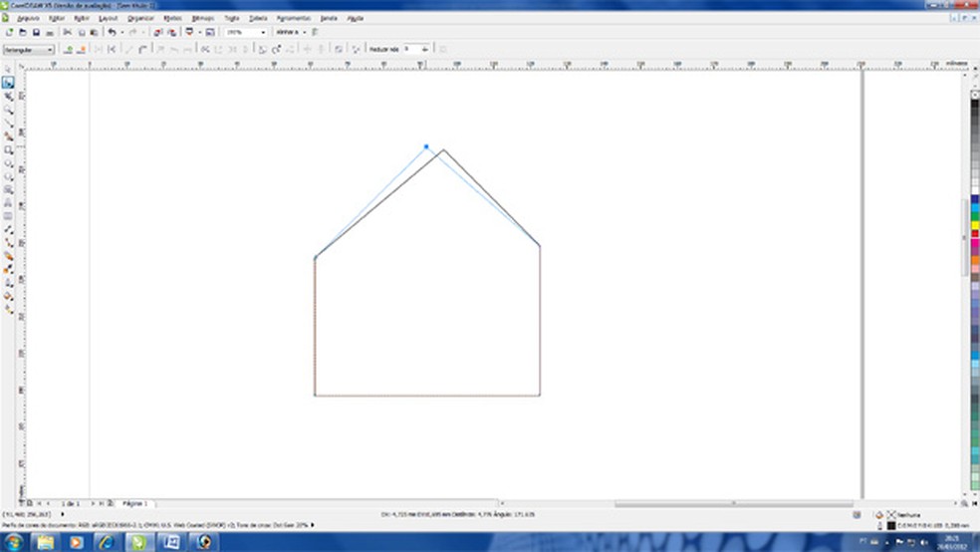Open the Layout menu
980x552 pixels.
coord(109,18)
